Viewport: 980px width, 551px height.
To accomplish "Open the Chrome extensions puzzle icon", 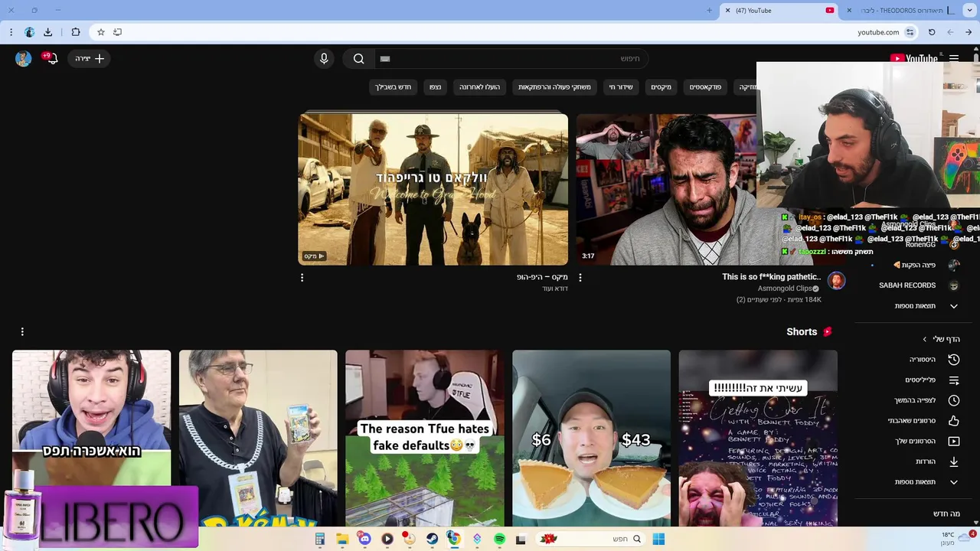I will pyautogui.click(x=75, y=32).
